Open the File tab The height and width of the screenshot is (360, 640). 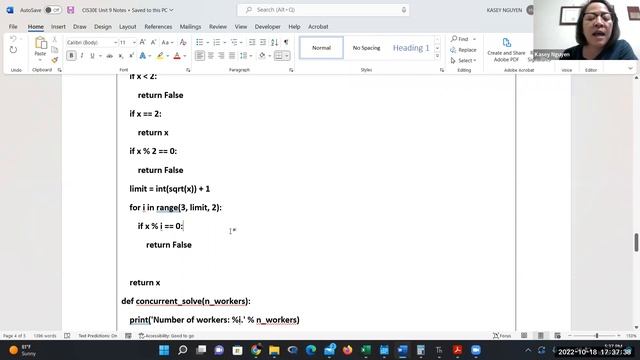(13, 27)
